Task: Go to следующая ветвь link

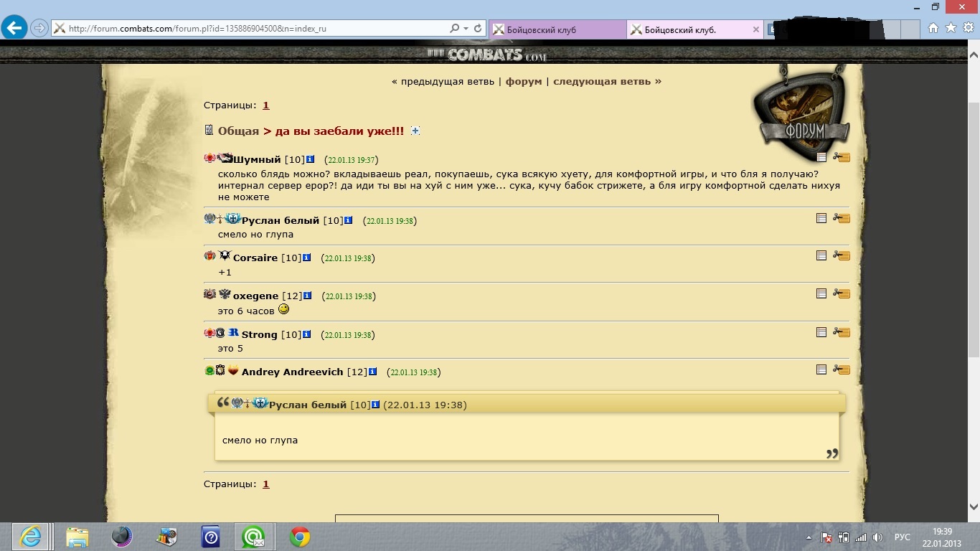Action: [x=602, y=81]
